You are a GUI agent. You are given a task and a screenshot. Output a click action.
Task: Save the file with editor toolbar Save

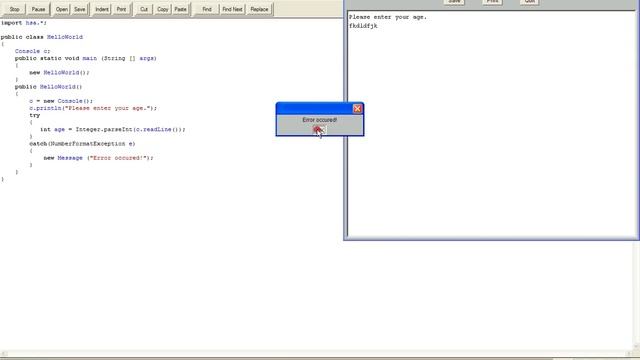80,9
